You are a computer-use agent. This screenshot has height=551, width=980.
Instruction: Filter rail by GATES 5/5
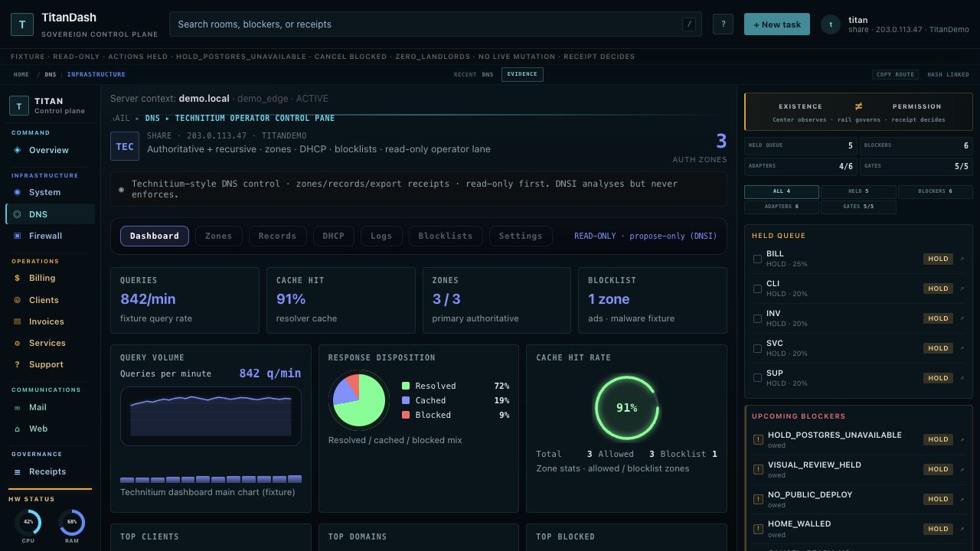(x=858, y=207)
